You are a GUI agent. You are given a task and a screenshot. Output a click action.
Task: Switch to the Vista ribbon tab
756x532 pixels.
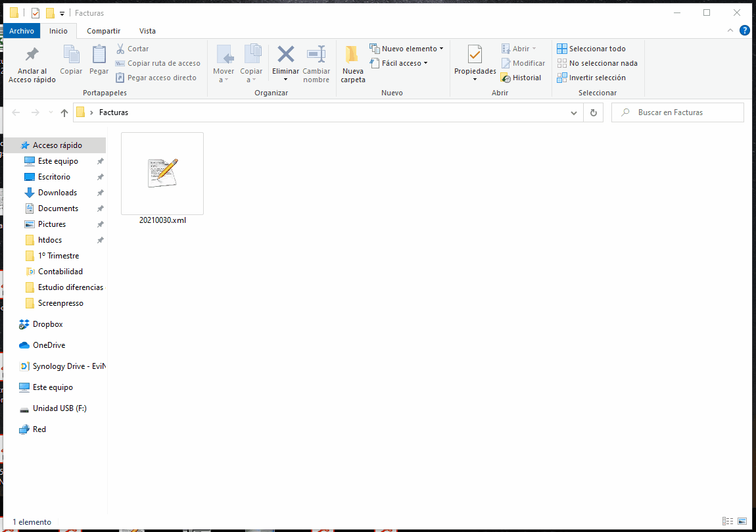[147, 31]
